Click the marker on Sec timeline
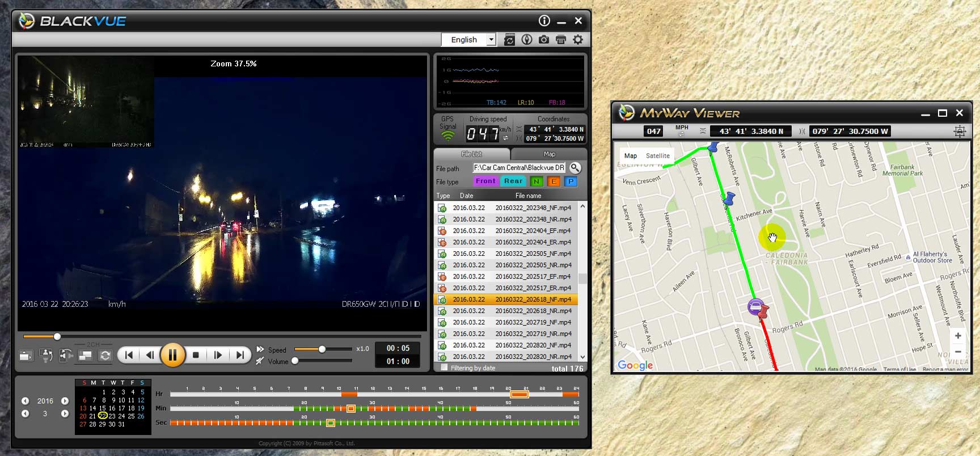Screen dimensions: 980x456 click(330, 423)
